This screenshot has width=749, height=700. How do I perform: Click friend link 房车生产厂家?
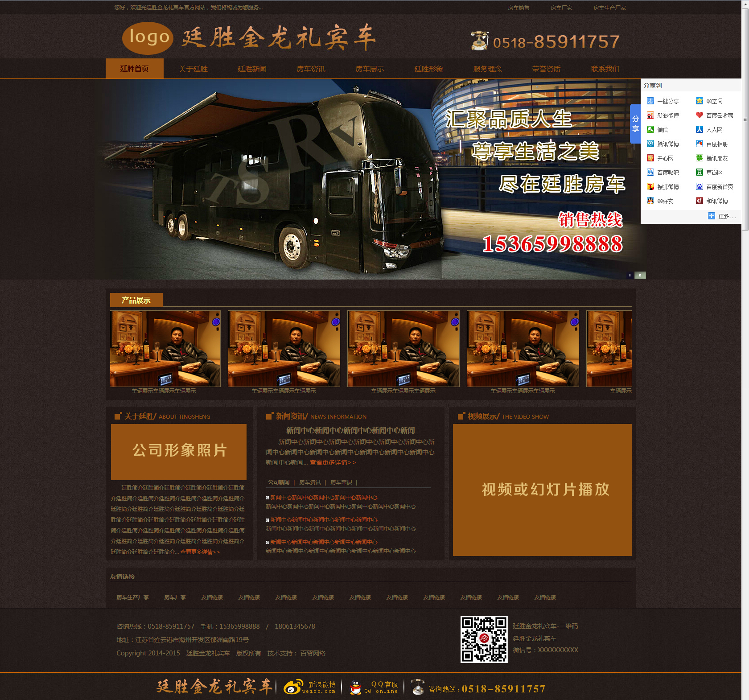[132, 597]
